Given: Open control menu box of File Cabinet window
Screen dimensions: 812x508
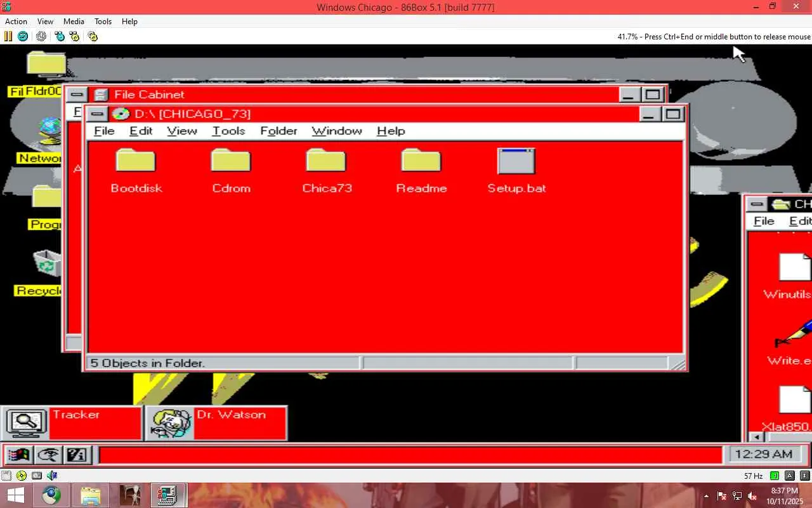Looking at the screenshot, I should [x=77, y=95].
